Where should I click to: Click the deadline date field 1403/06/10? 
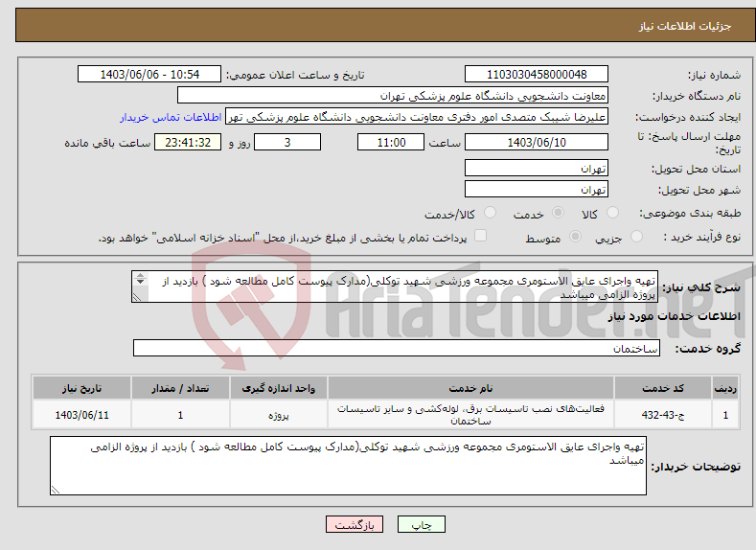(x=537, y=142)
